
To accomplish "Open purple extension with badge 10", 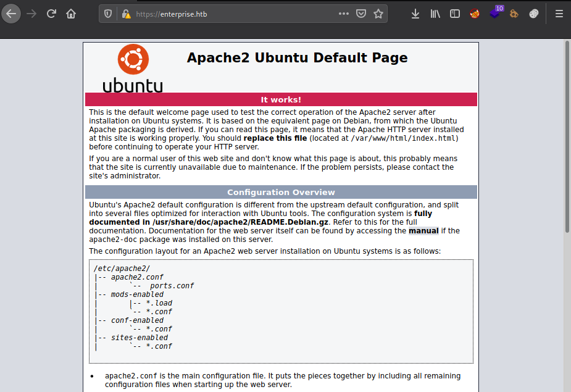I will pos(495,13).
